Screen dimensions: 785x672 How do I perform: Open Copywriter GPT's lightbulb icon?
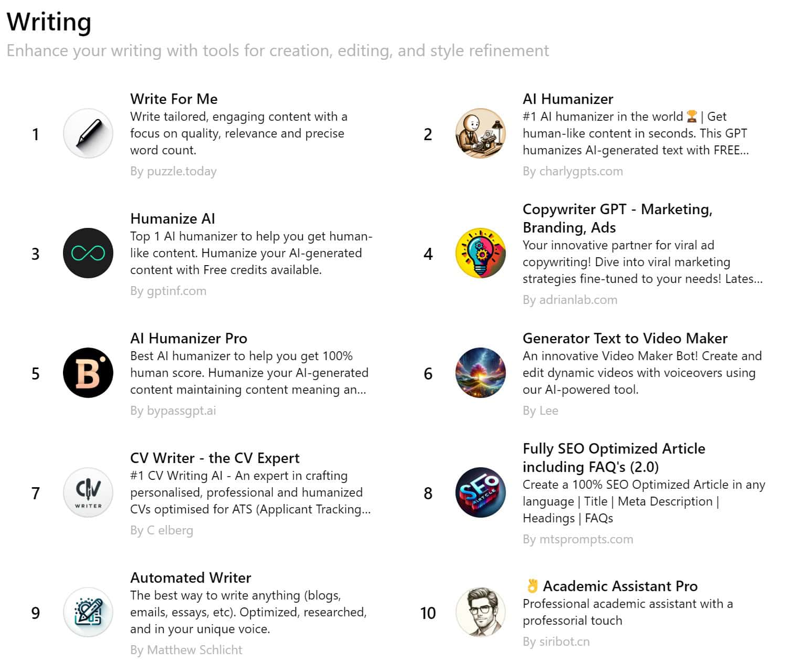coord(480,253)
